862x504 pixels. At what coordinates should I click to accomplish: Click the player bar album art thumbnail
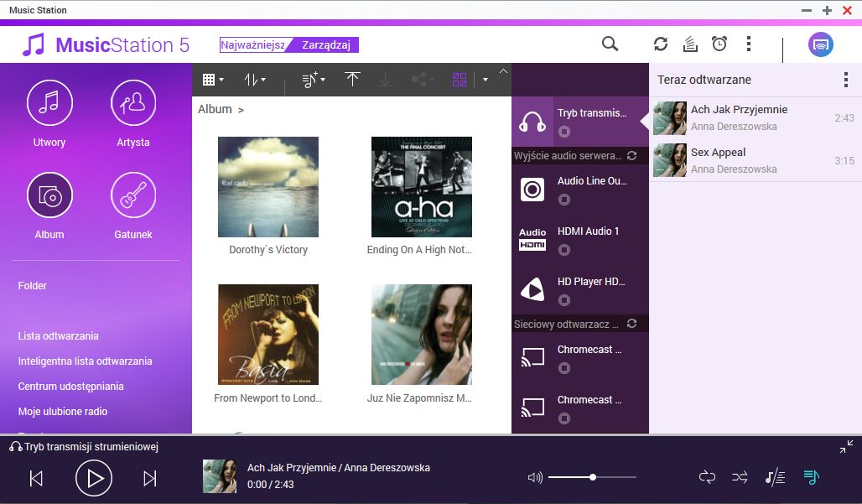pyautogui.click(x=220, y=476)
